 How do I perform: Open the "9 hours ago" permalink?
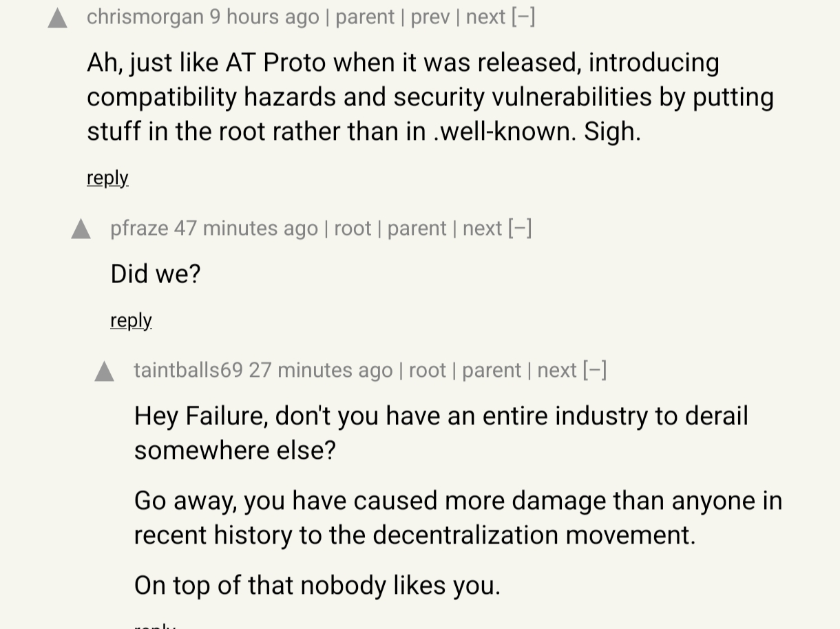264,17
